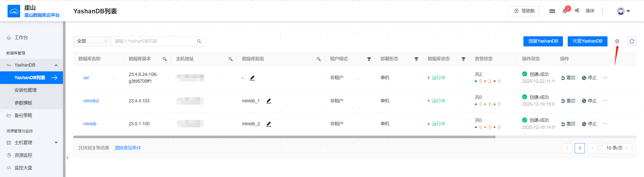Screen dimensions: 644x177
Task: Open the 10条/页 page size dropdown
Action: [617, 148]
